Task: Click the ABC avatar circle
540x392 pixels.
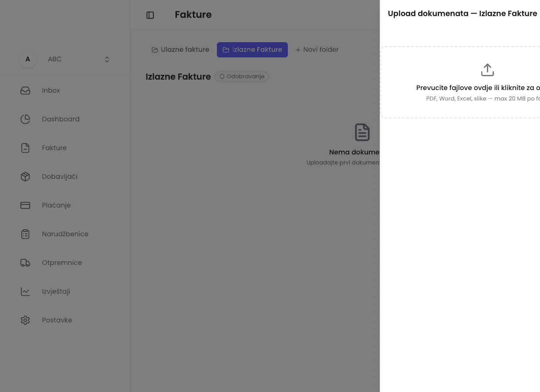Action: (28, 59)
